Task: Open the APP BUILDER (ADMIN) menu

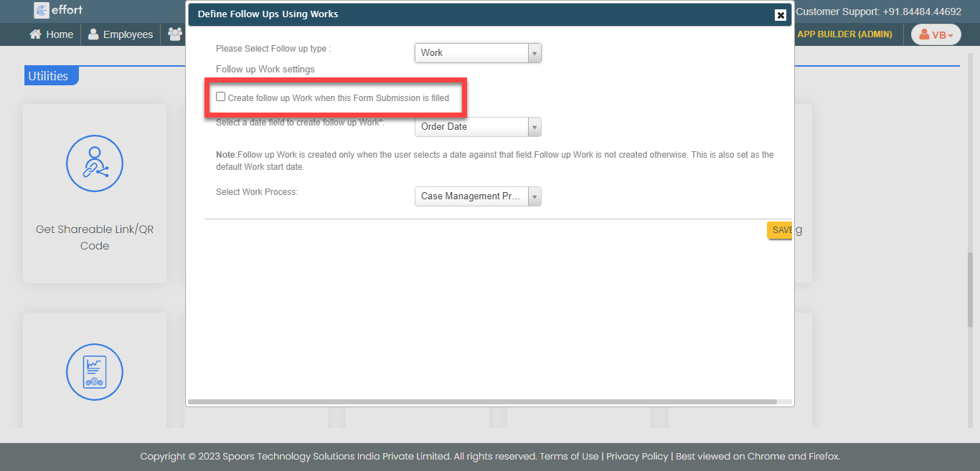Action: [x=844, y=34]
